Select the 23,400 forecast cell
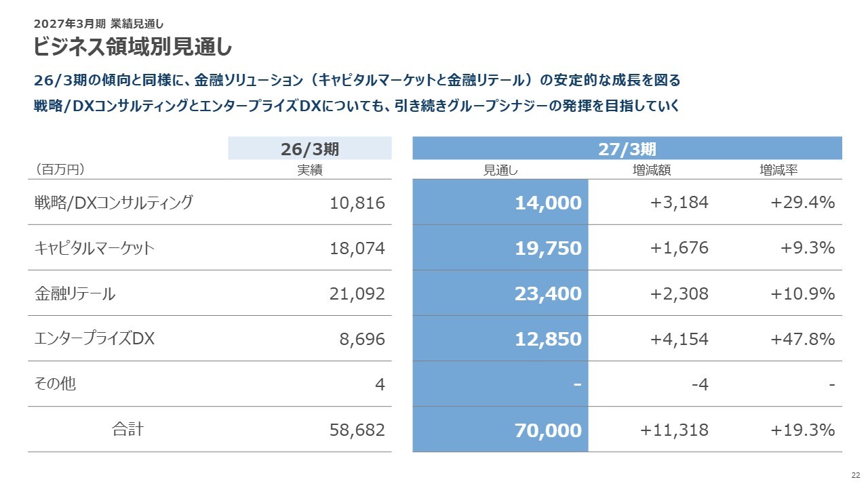 coord(500,293)
